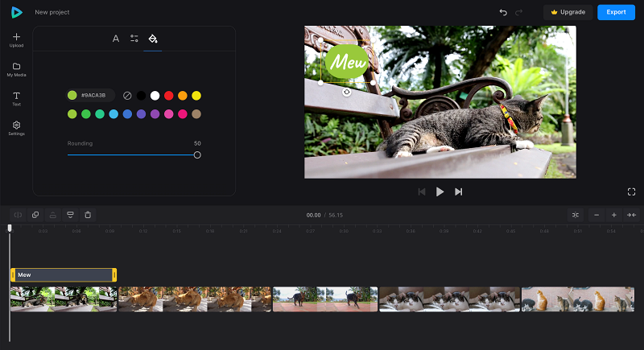The height and width of the screenshot is (350, 644).
Task: Select the clip of the cat walking on the terrace
Action: [x=325, y=299]
